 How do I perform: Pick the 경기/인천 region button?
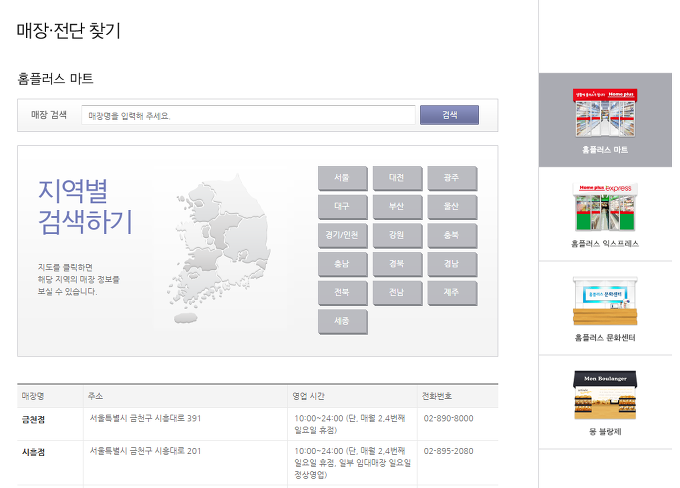pyautogui.click(x=342, y=235)
